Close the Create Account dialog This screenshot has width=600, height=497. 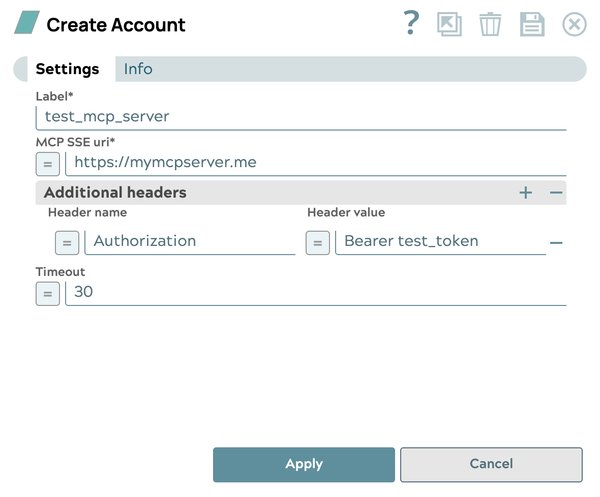click(574, 25)
